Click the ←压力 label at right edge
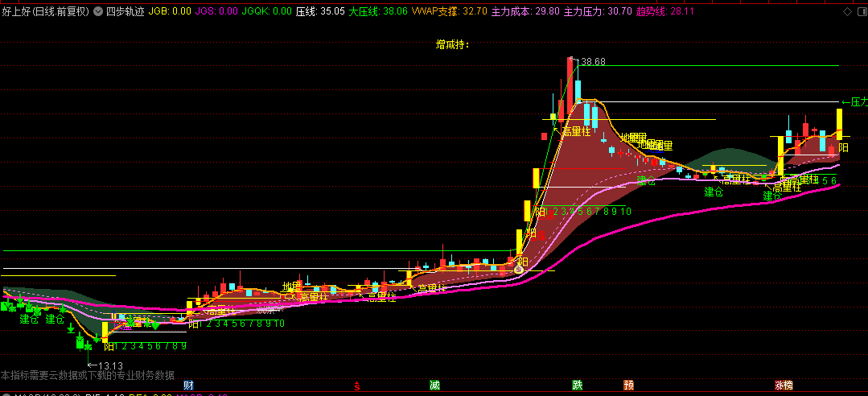 click(854, 102)
